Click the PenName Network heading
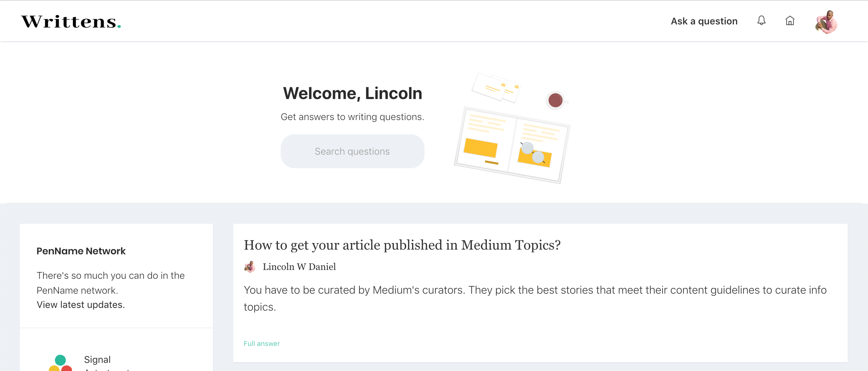The width and height of the screenshot is (868, 371). tap(81, 251)
